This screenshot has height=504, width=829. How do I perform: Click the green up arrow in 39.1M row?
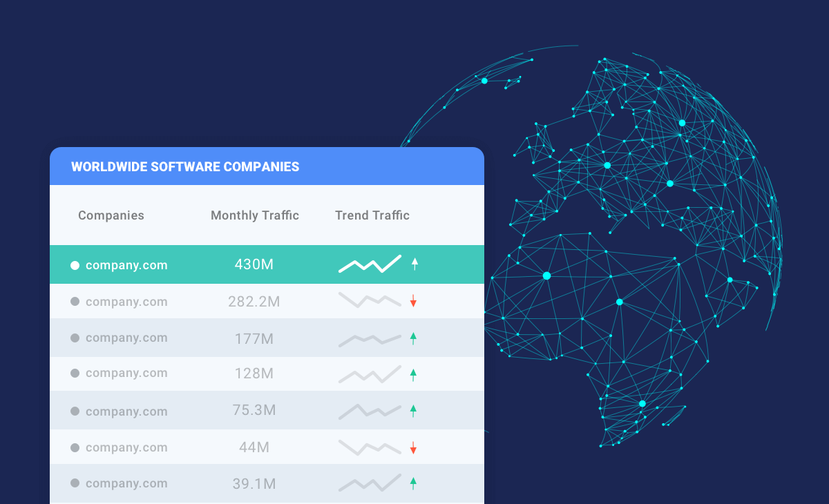pyautogui.click(x=413, y=483)
